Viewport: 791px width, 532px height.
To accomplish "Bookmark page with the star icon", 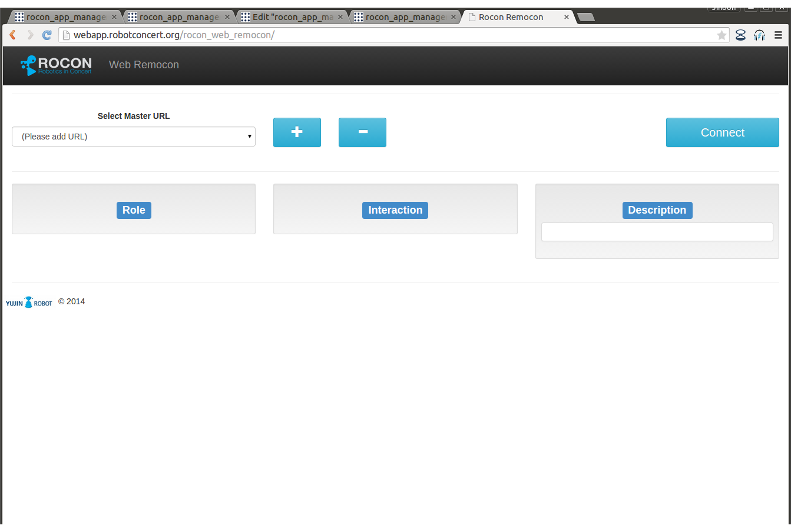I will pos(722,35).
